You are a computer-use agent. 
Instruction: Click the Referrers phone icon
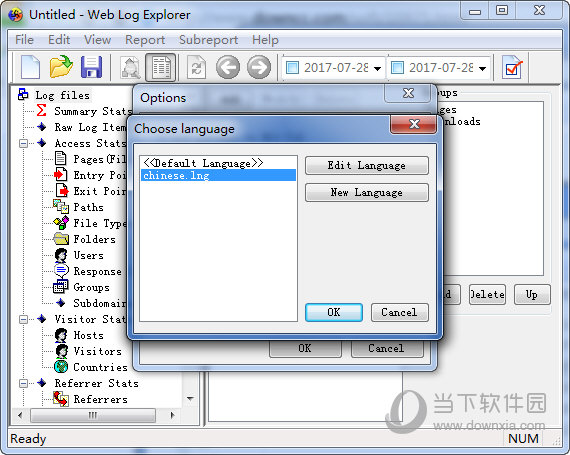coord(61,399)
